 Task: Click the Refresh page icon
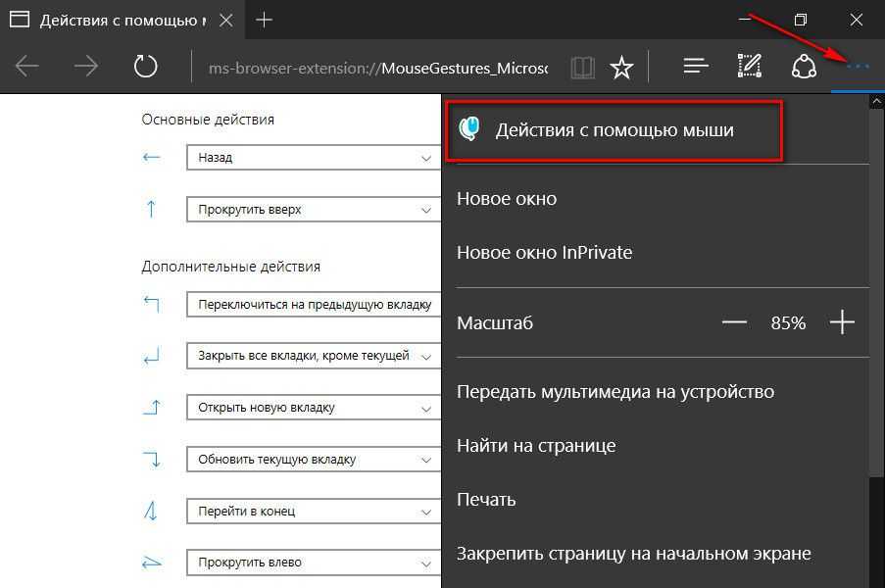click(145, 67)
